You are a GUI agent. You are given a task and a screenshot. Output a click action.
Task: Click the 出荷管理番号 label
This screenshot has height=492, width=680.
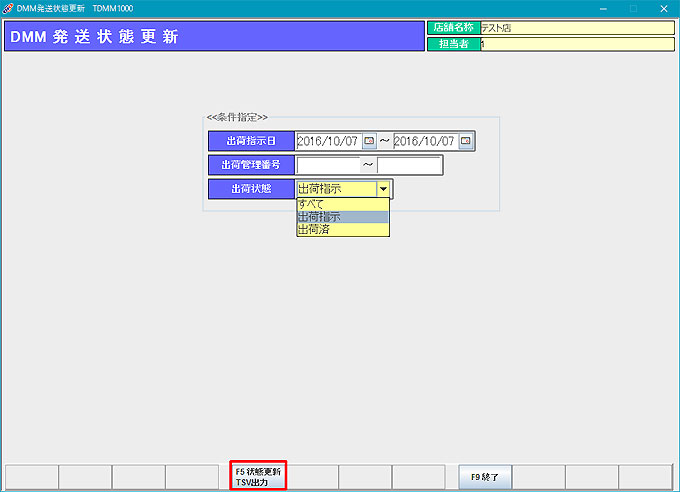pyautogui.click(x=252, y=165)
